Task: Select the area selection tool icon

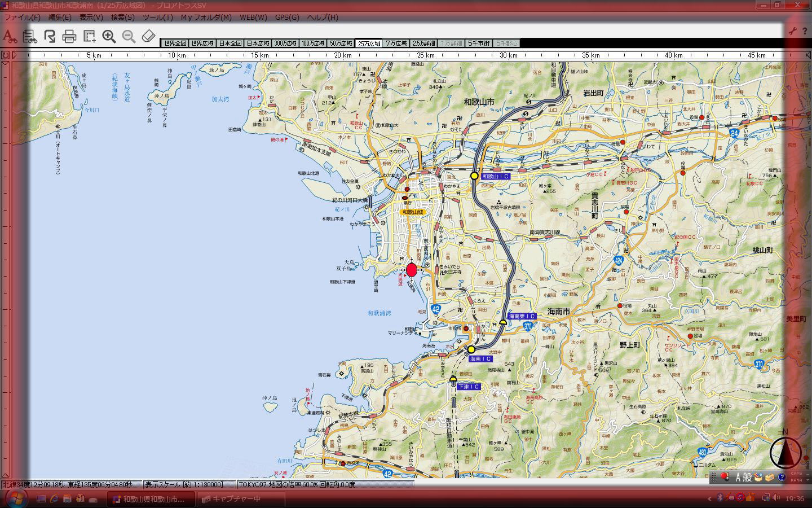Action: [x=89, y=37]
